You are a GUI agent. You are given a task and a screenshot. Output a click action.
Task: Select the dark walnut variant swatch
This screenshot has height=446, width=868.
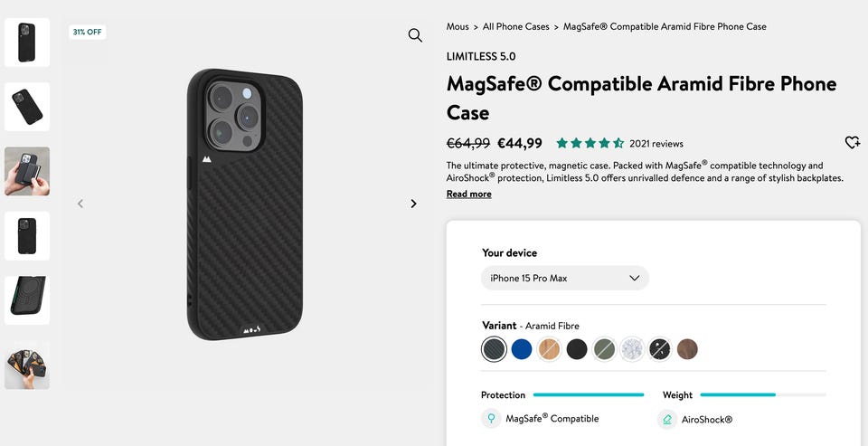point(687,349)
